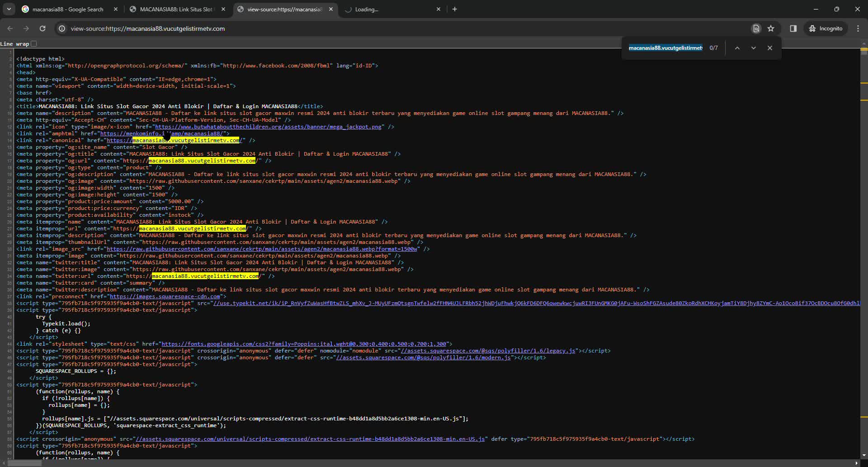Screen dimensions: 868x467
Task: Click the product:price:amount 5000.00 line
Action: [110, 201]
